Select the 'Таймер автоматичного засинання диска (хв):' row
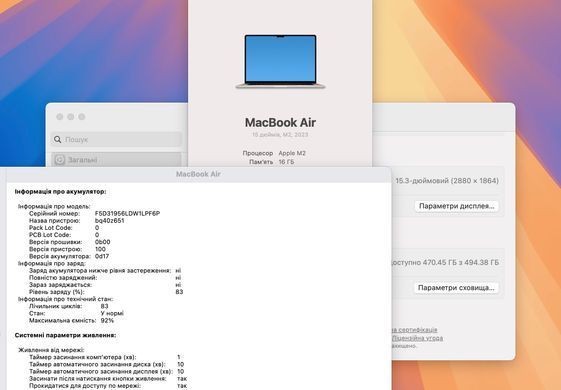The image size is (561, 390). pos(107,364)
